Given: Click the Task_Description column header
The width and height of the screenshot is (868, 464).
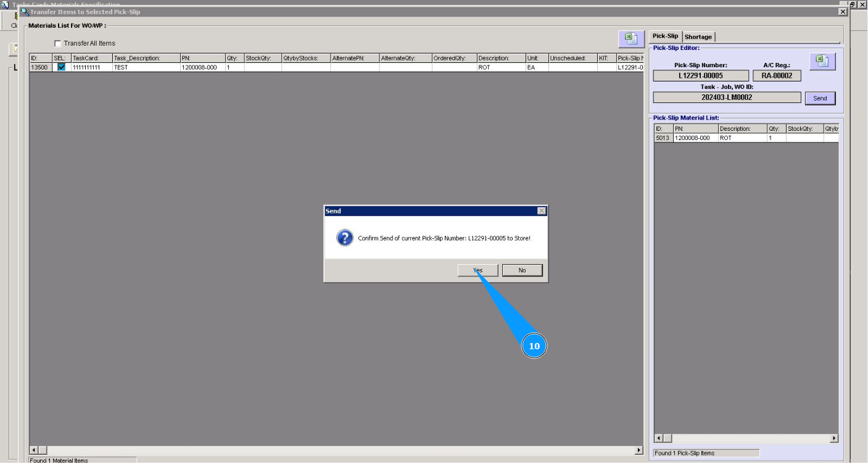Looking at the screenshot, I should click(x=146, y=58).
